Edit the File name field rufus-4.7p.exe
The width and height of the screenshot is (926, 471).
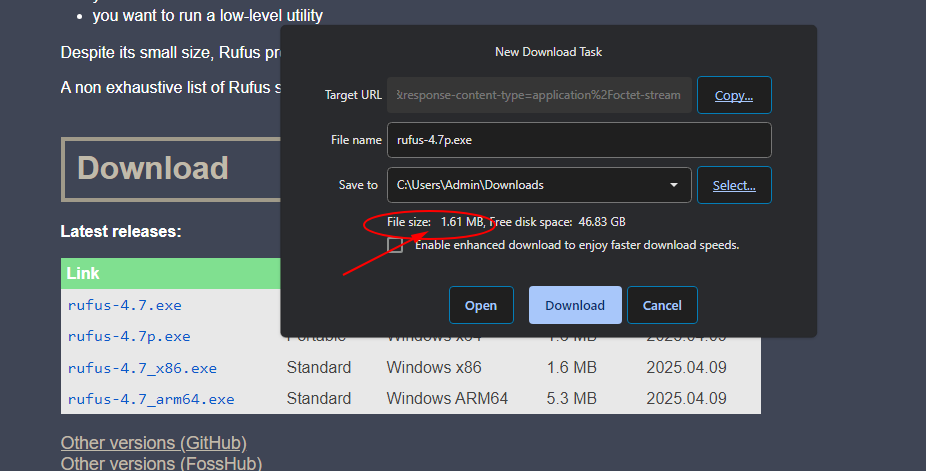click(x=579, y=140)
